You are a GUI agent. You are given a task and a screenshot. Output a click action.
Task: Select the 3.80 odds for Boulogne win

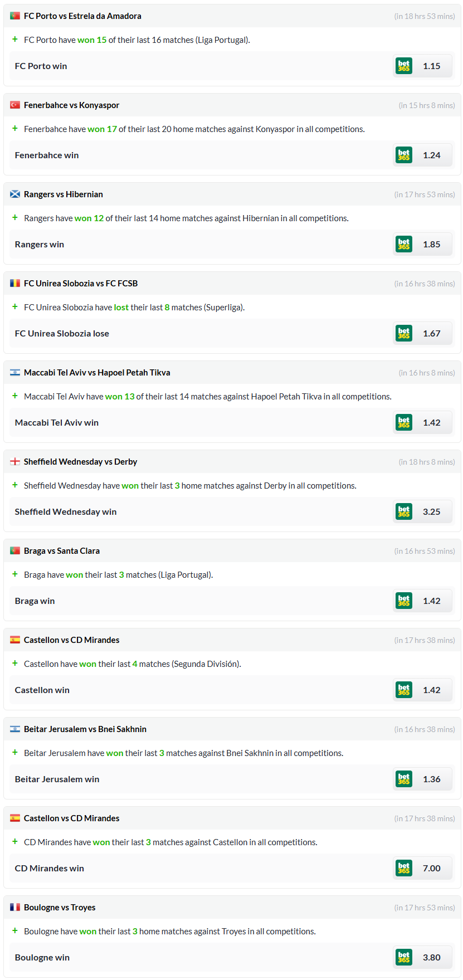coord(432,957)
